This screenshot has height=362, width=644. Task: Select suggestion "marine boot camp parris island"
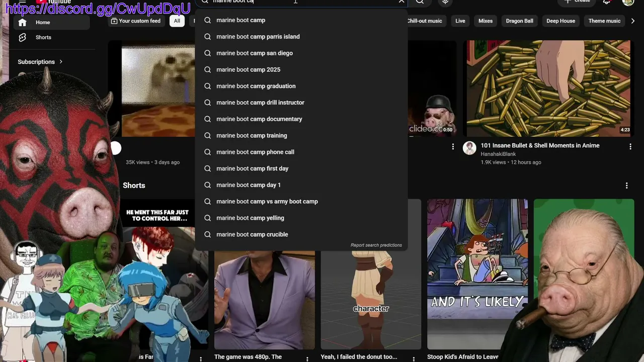point(301,37)
